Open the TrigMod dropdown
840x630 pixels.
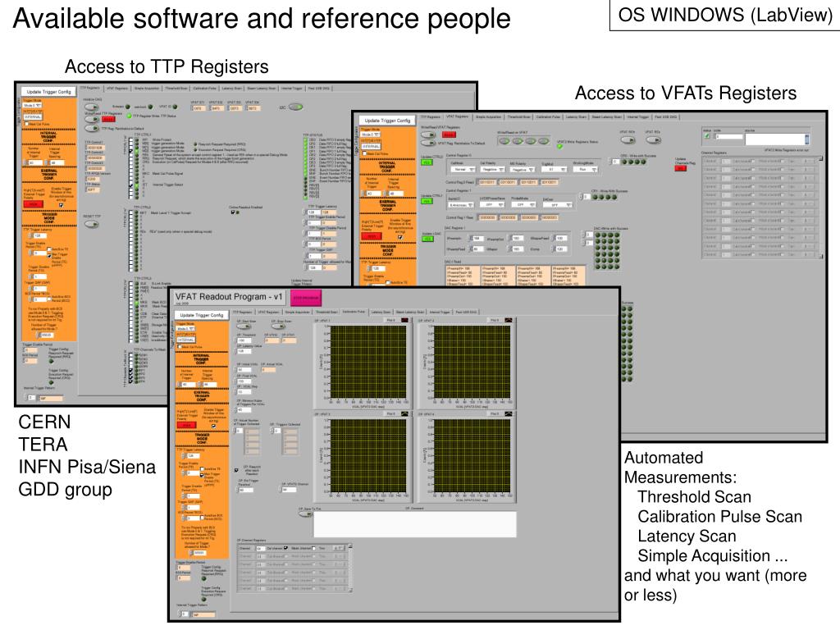pyautogui.click(x=552, y=169)
